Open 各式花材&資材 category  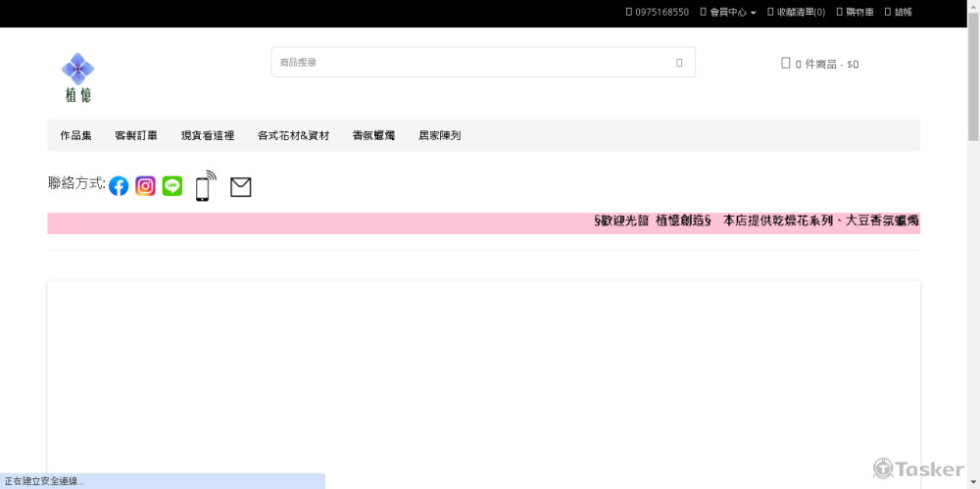[x=293, y=136]
